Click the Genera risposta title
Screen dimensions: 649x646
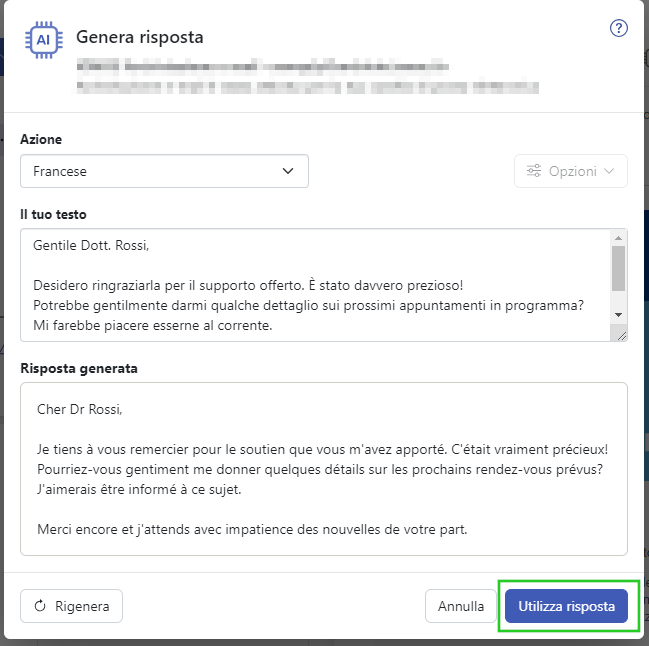pos(140,37)
